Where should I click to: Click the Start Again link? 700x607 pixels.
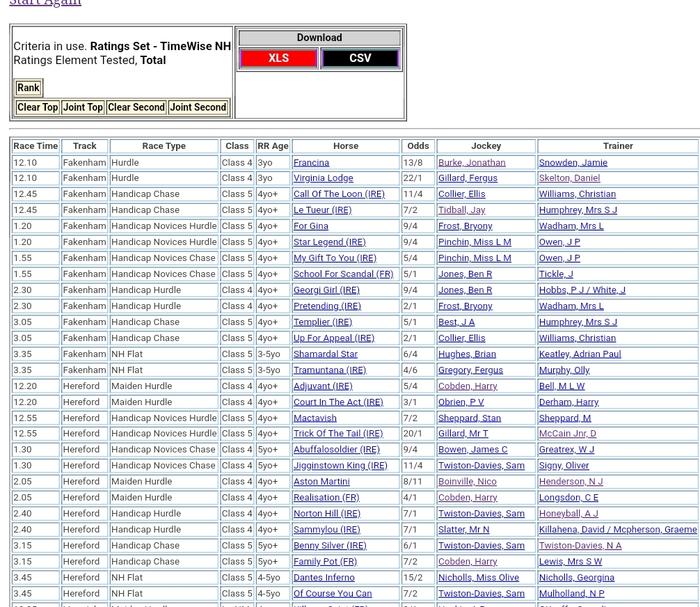tap(45, 3)
